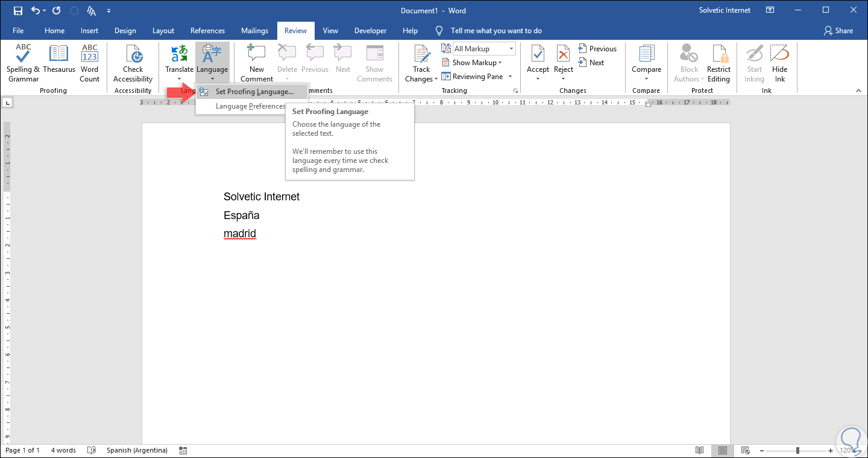868x458 pixels.
Task: Add a New Comment
Action: 257,63
